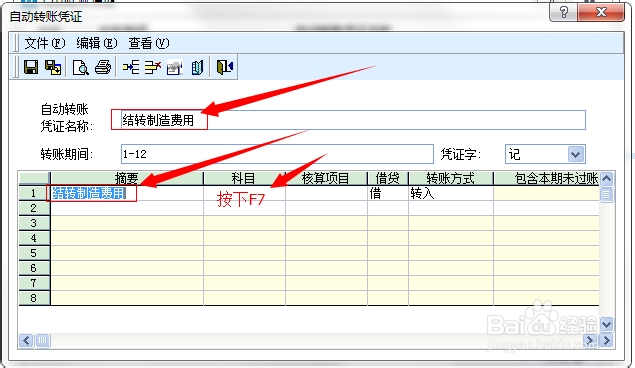
Task: Click the grayed document icon in the toolbar
Action: pos(175,67)
